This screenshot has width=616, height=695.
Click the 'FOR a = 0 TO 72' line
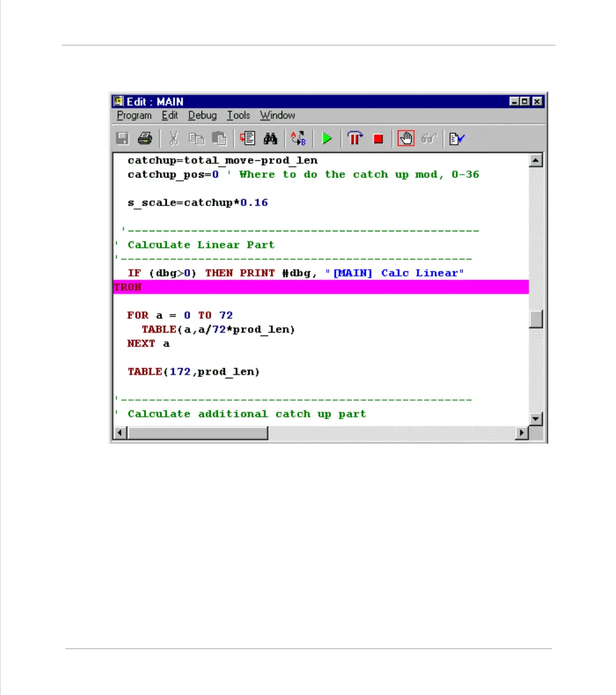(180, 315)
